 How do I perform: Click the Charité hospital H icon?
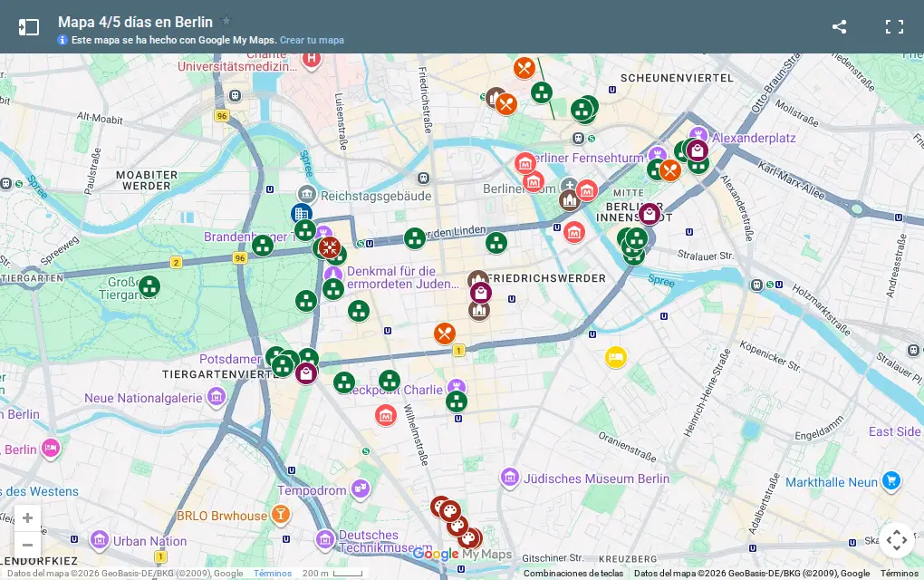[312, 60]
